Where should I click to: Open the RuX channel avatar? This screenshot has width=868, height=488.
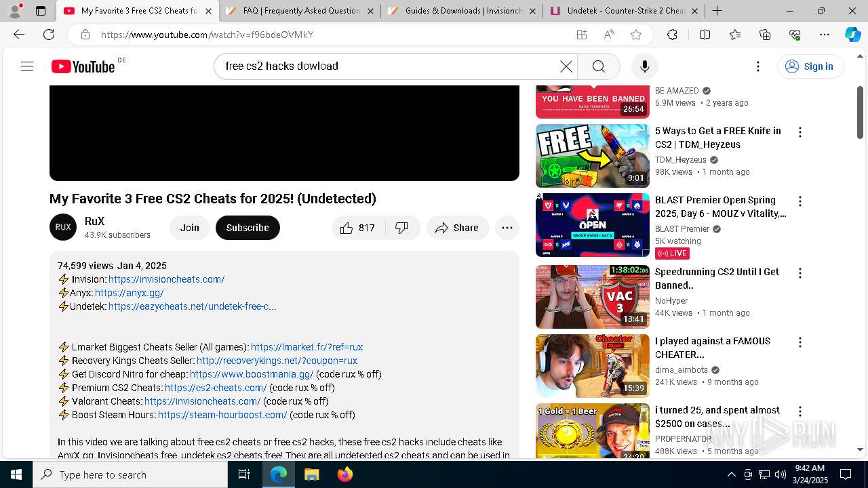pyautogui.click(x=63, y=227)
